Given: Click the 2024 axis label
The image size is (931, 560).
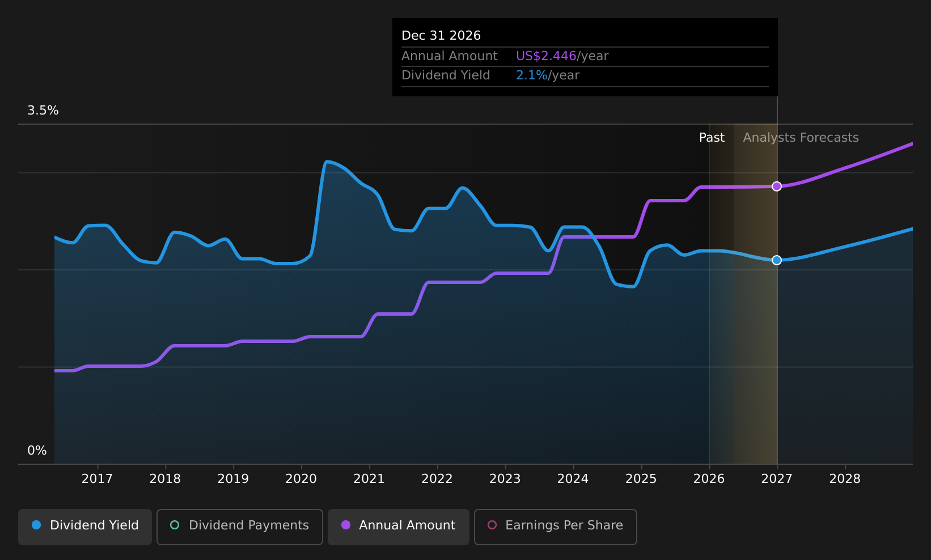Looking at the screenshot, I should point(573,479).
